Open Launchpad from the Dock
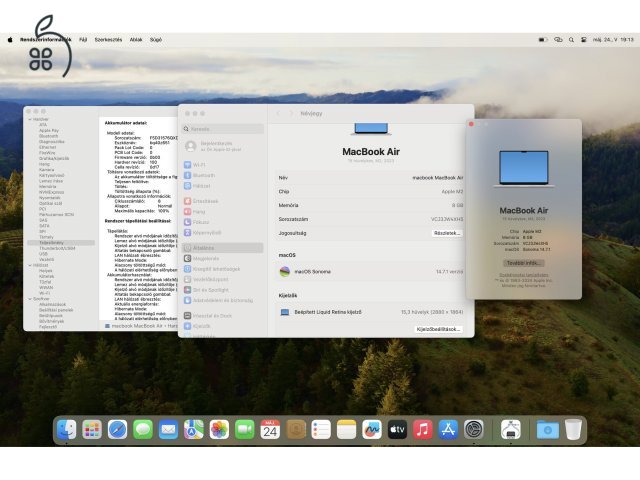 pyautogui.click(x=92, y=429)
